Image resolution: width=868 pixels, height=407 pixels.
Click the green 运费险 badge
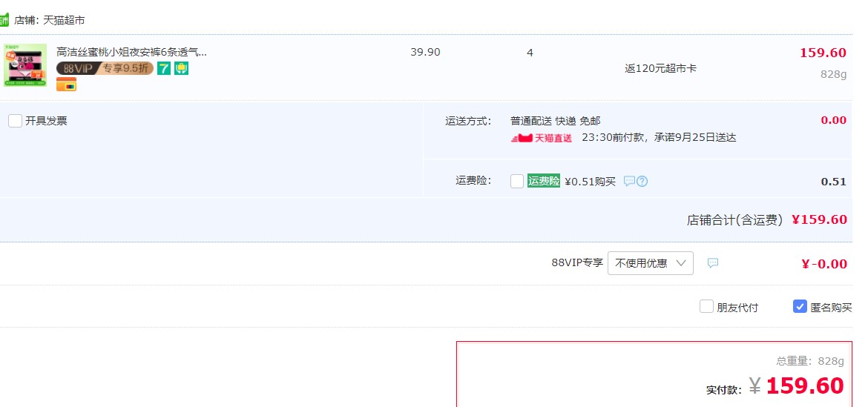pos(544,181)
